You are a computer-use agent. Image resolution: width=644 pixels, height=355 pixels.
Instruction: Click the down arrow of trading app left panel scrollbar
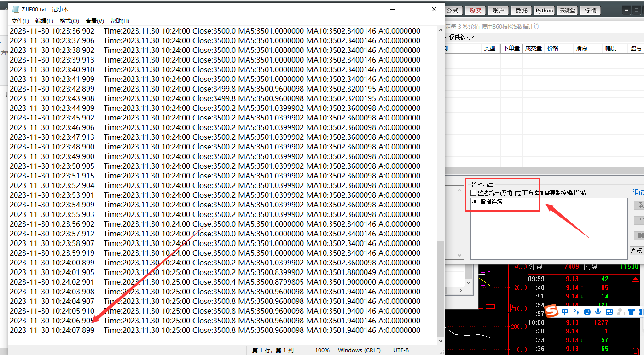coord(459,255)
